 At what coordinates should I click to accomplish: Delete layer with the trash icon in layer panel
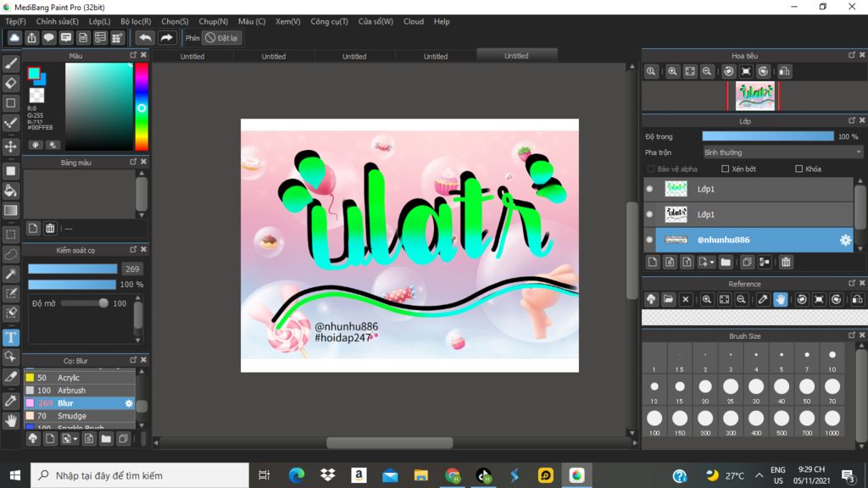pos(786,263)
